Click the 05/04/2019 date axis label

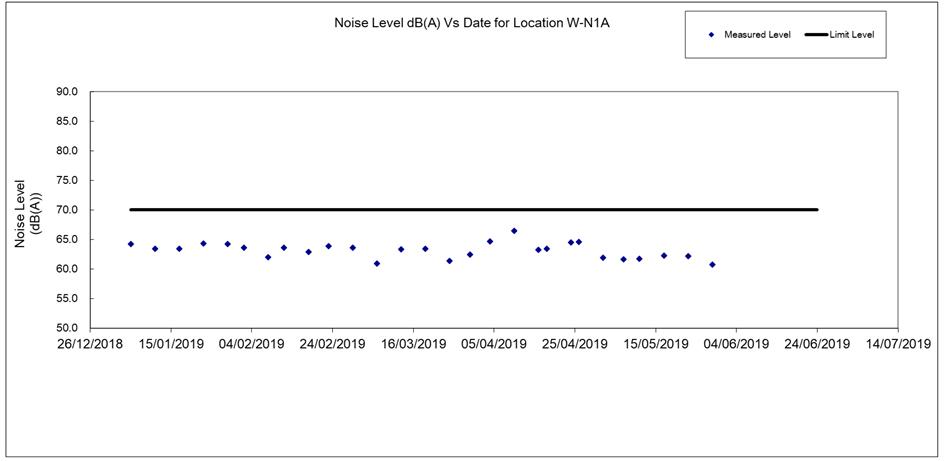pos(494,344)
